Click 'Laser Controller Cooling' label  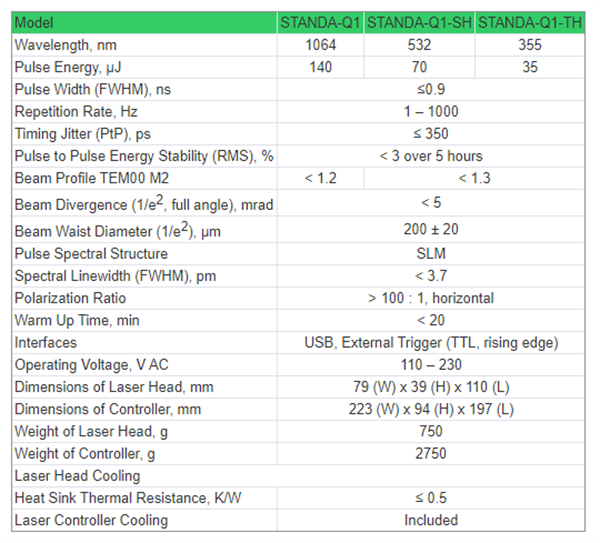91,520
